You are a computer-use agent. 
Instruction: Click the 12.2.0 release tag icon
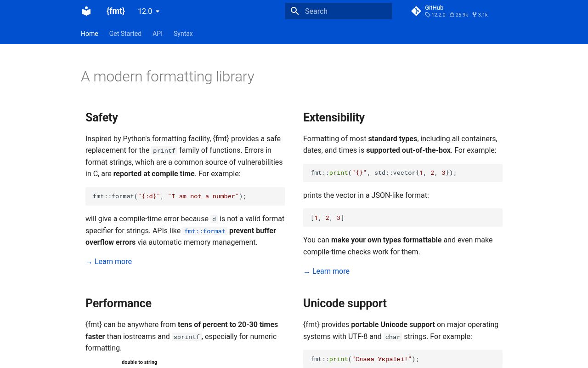click(428, 15)
